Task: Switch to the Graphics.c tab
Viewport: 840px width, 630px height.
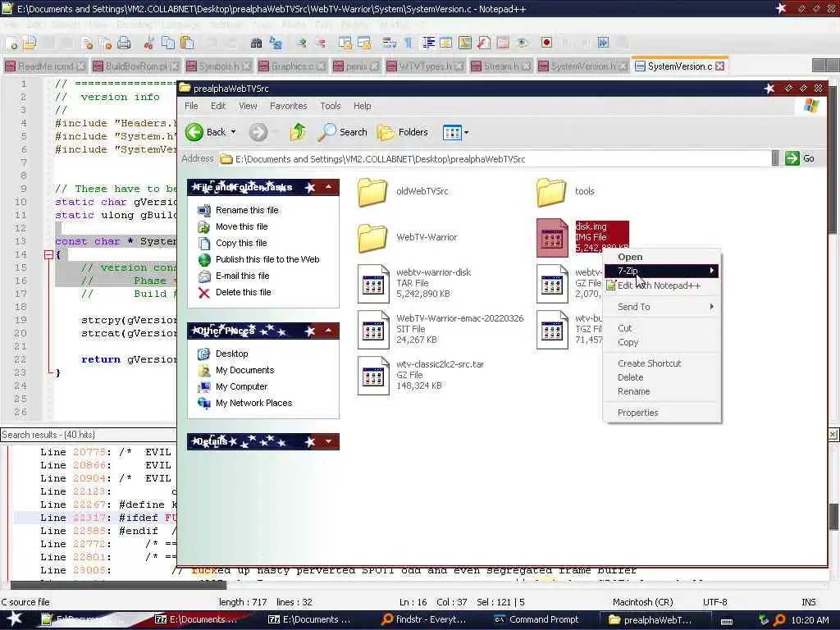Action: coord(292,66)
